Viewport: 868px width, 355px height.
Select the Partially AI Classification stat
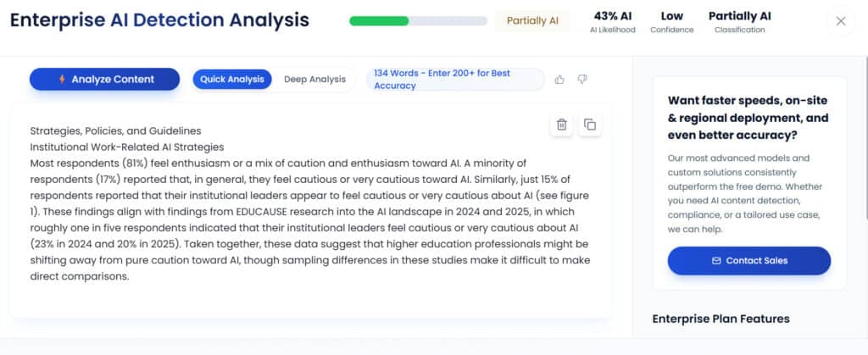click(x=739, y=22)
